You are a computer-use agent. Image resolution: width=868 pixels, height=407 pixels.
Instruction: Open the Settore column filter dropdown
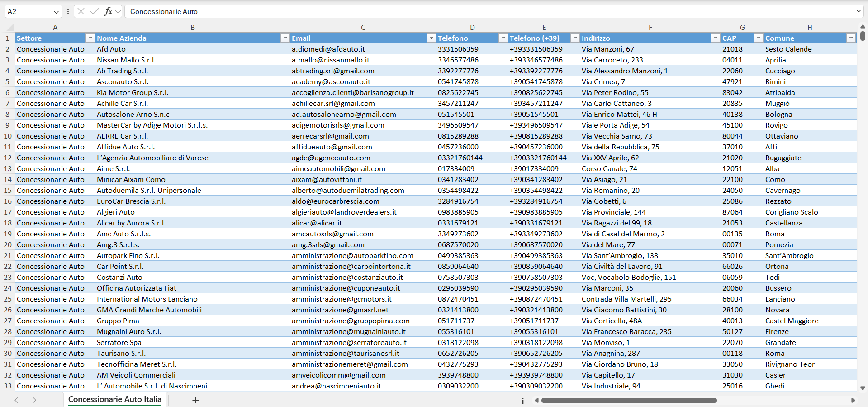pyautogui.click(x=90, y=38)
